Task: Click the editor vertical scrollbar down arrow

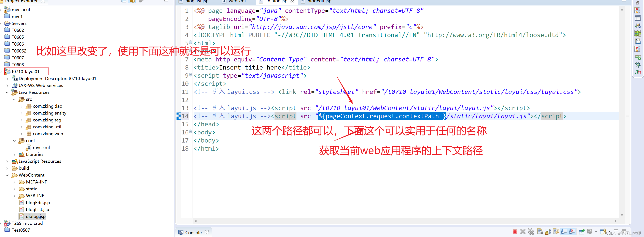Action: tap(622, 215)
